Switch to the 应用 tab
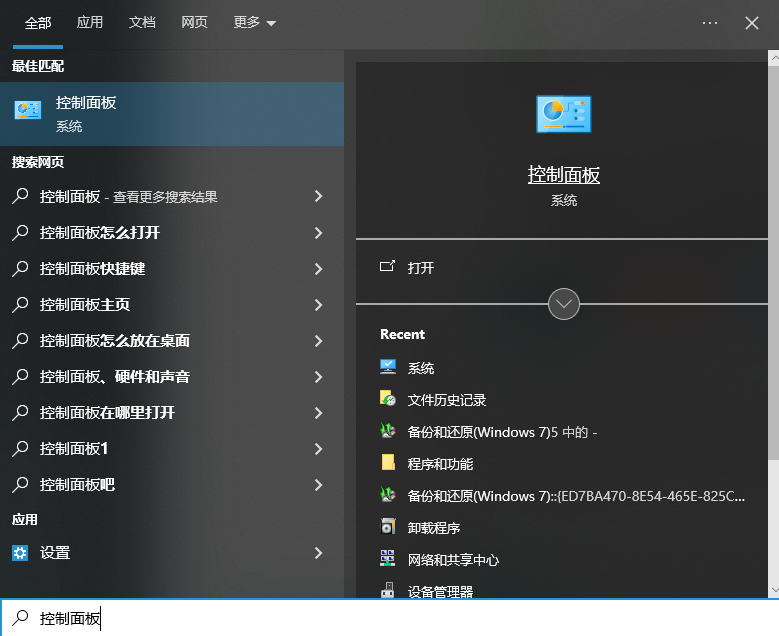The width and height of the screenshot is (779, 636). tap(89, 22)
